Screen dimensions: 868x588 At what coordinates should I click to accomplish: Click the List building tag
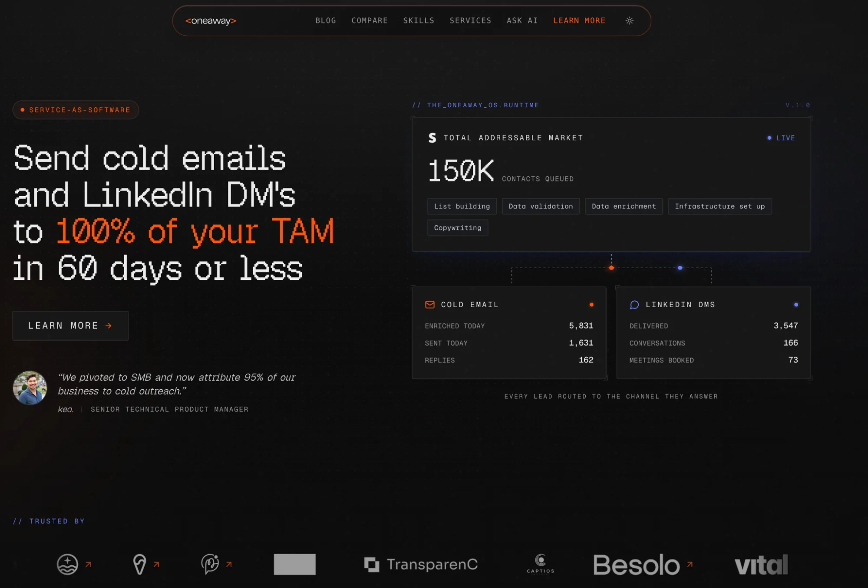click(462, 206)
